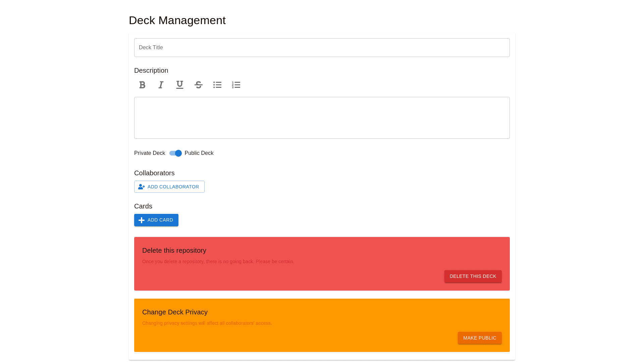Focus the Deck Title input field
644x362 pixels.
point(322,48)
